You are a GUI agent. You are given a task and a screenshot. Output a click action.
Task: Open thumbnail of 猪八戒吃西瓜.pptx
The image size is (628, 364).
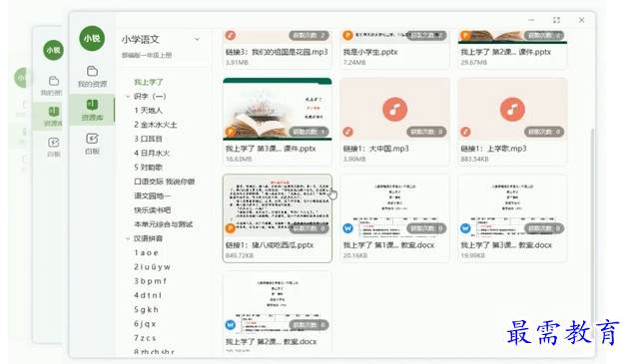click(278, 205)
